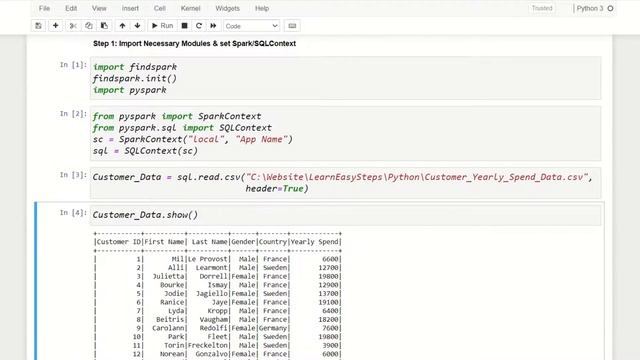640x360 pixels.
Task: Restart the kernel icon
Action: coord(199,26)
